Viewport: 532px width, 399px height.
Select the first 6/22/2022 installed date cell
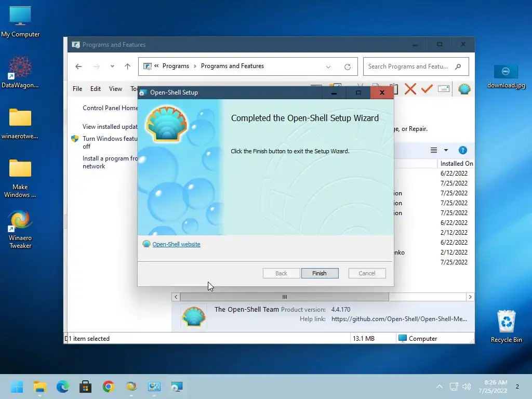454,174
